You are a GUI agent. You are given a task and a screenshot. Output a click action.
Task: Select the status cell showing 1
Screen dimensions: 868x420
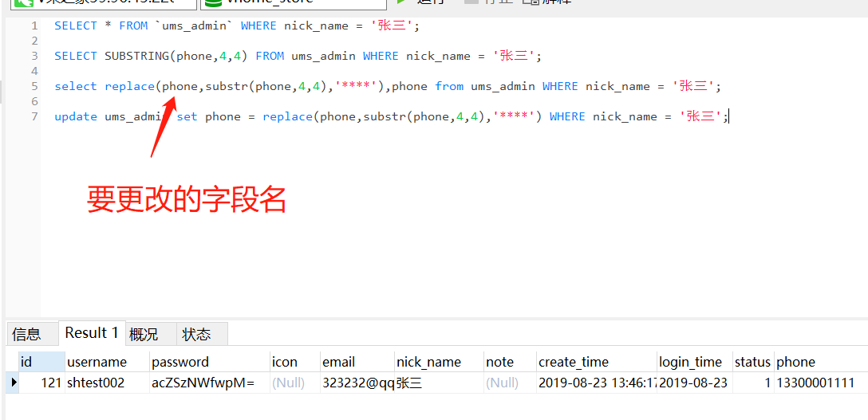pos(753,383)
